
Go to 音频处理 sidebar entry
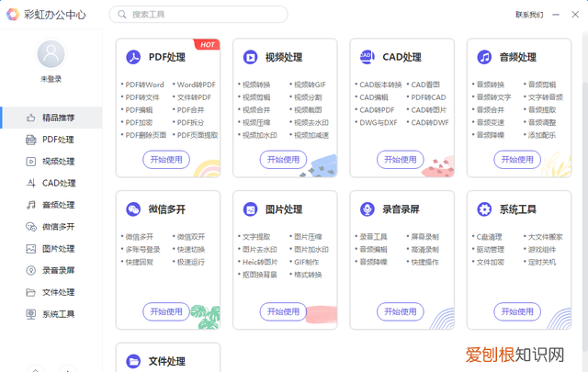coord(51,205)
